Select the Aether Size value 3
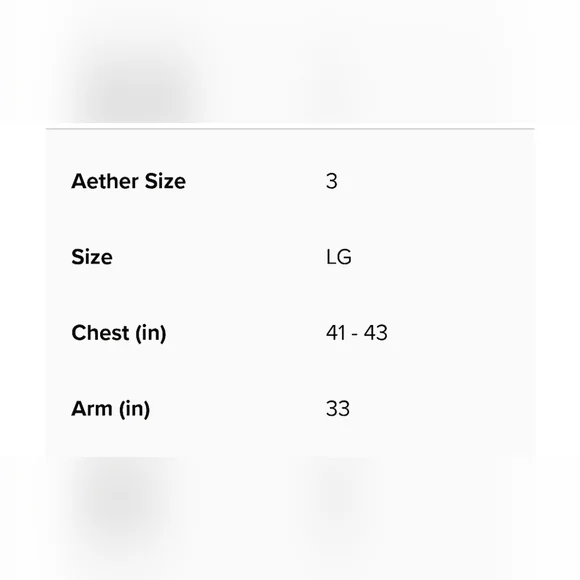This screenshot has width=580, height=580. (x=331, y=181)
